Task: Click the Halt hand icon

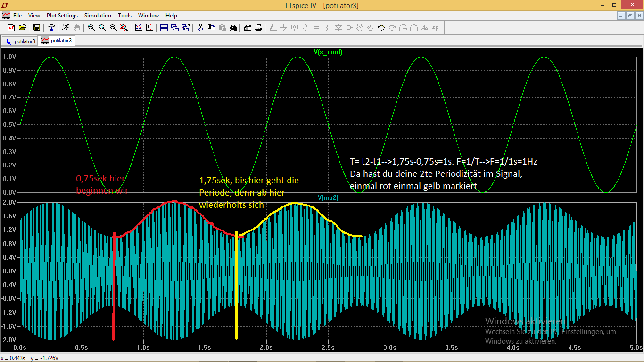Action: pyautogui.click(x=77, y=28)
